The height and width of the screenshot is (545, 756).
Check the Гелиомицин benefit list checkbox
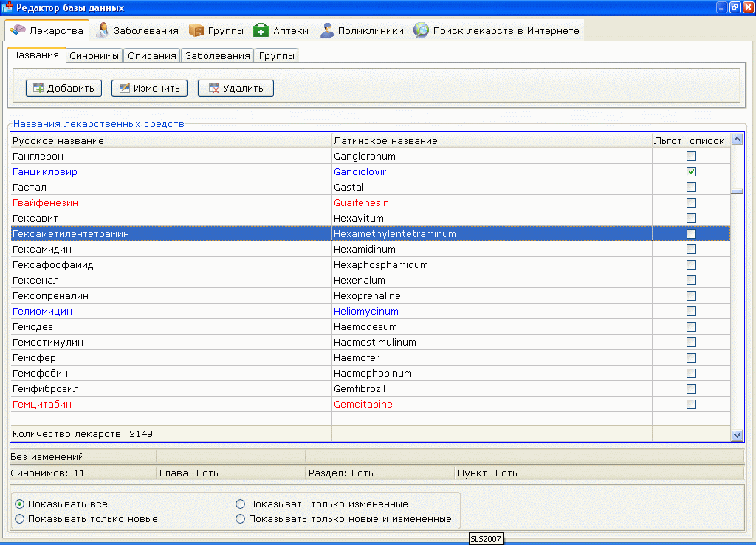click(x=691, y=311)
